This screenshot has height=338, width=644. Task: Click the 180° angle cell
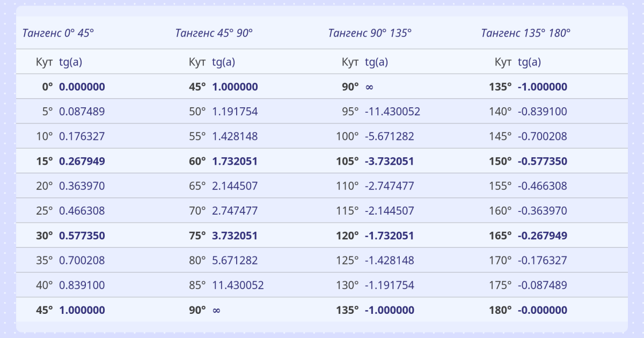tap(500, 310)
